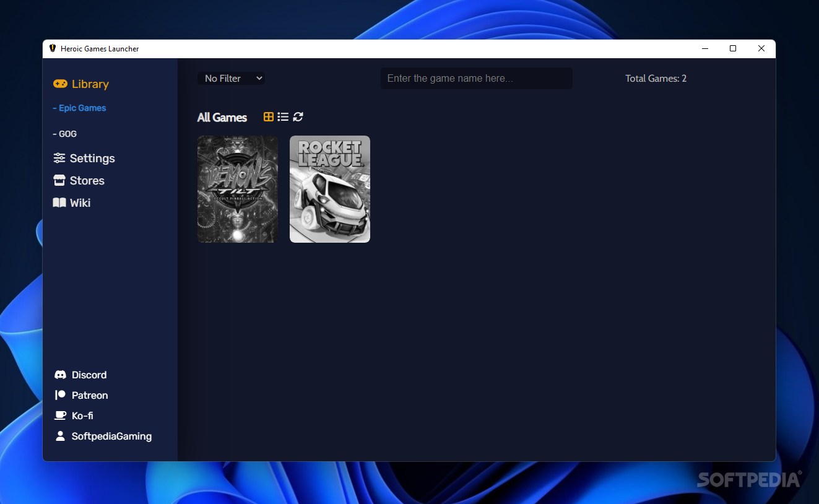
Task: Click the Patreon logo icon
Action: click(60, 395)
